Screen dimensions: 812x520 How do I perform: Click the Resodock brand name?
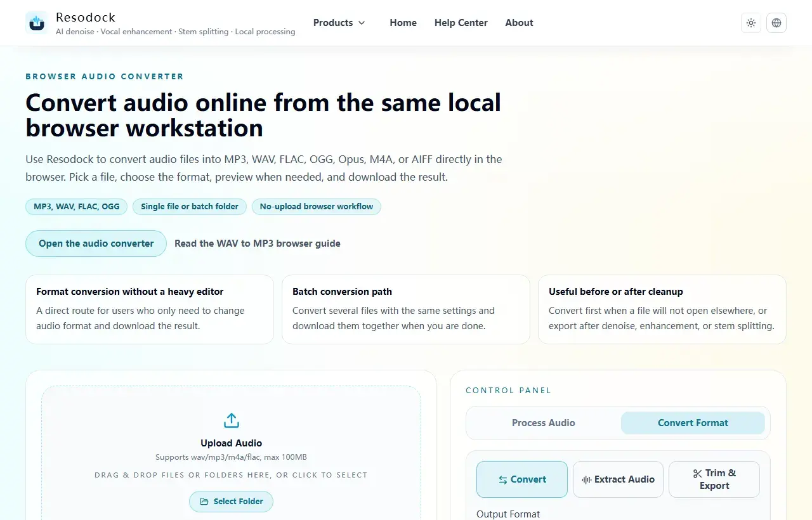tap(86, 17)
